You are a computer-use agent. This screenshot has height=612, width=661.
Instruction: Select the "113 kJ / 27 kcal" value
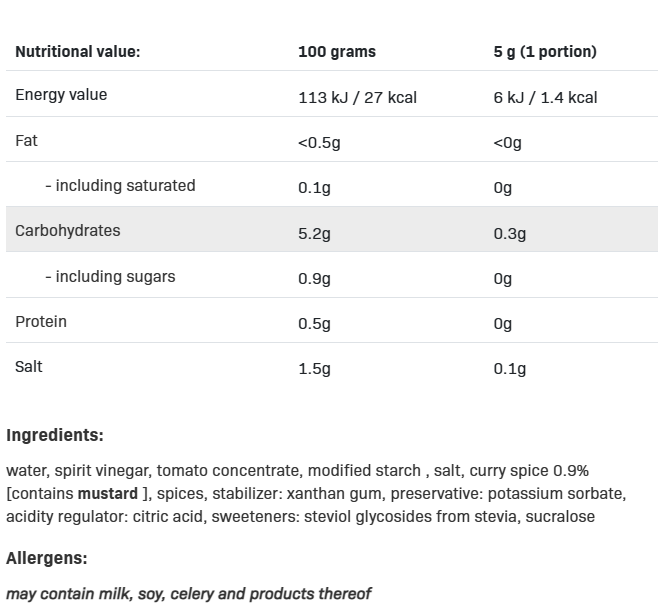coord(357,98)
